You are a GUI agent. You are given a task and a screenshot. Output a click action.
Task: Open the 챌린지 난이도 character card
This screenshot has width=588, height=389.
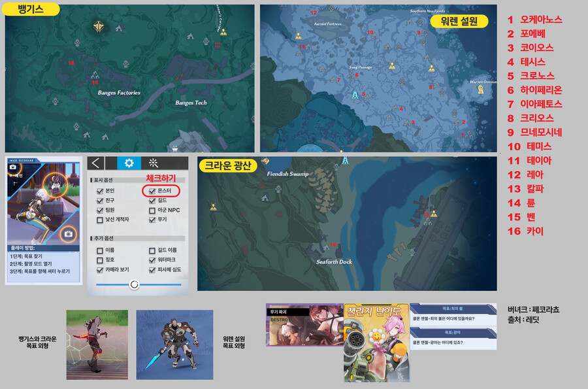[x=376, y=342]
